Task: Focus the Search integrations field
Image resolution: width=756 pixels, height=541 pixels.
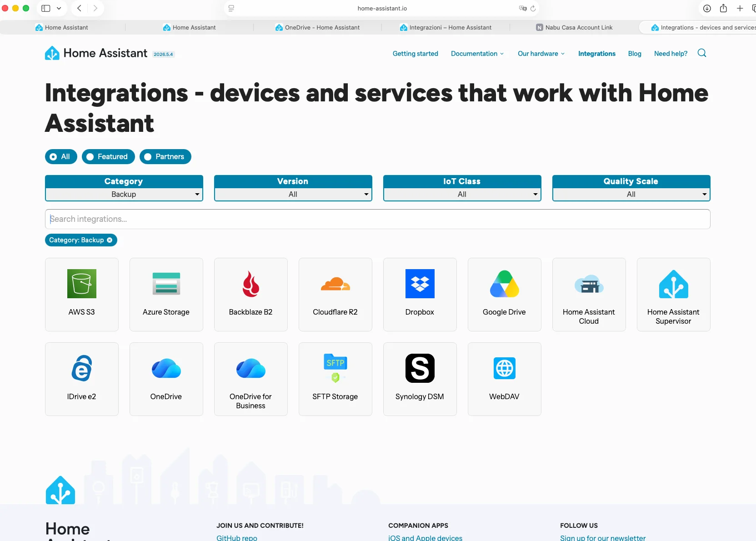Action: [x=378, y=219]
